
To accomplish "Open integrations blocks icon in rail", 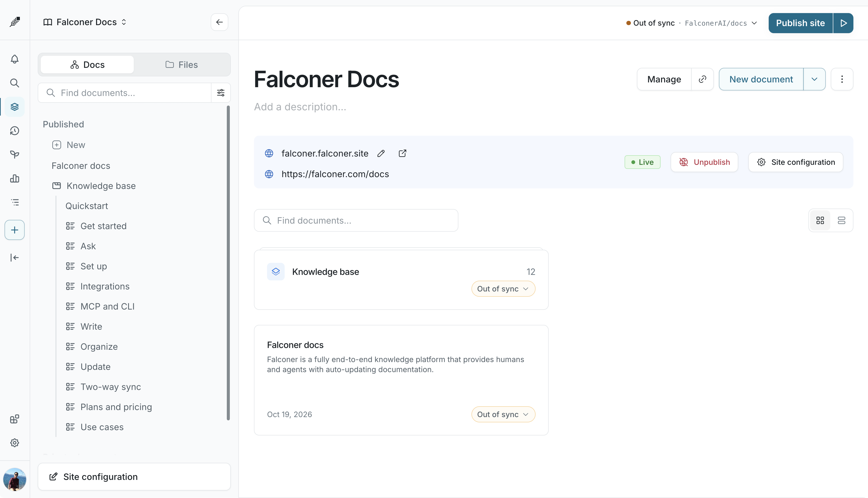I will click(x=14, y=419).
